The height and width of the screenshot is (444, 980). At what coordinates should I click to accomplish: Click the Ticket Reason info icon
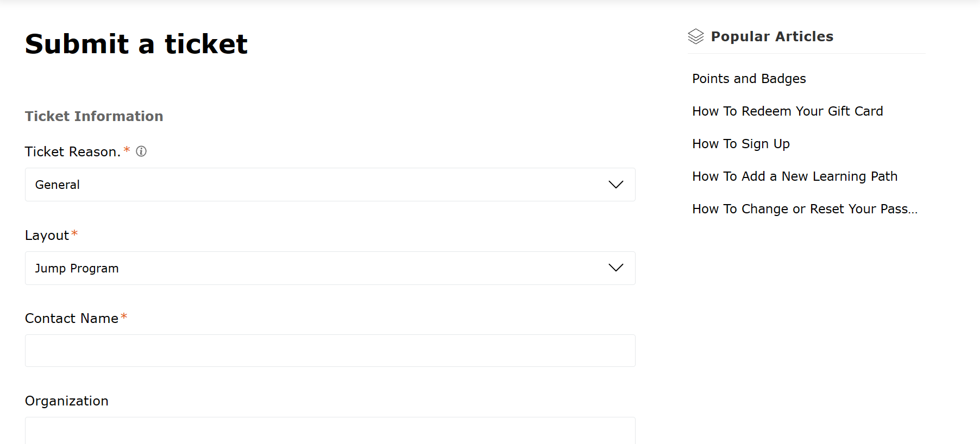click(141, 151)
